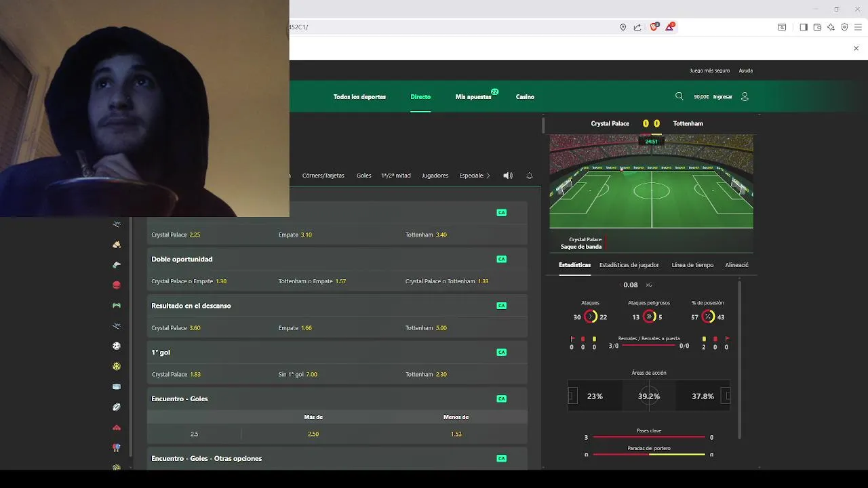Click the statistics panel vertical scrollbar

point(739,359)
